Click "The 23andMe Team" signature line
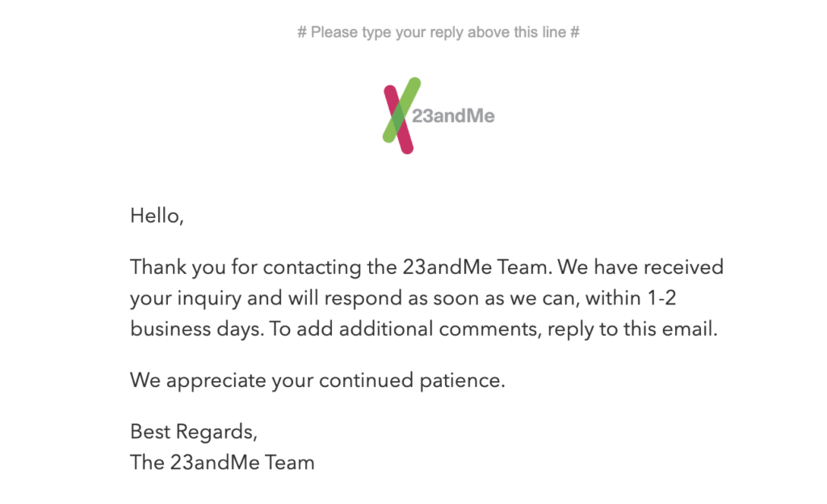The height and width of the screenshot is (504, 827). 222,462
